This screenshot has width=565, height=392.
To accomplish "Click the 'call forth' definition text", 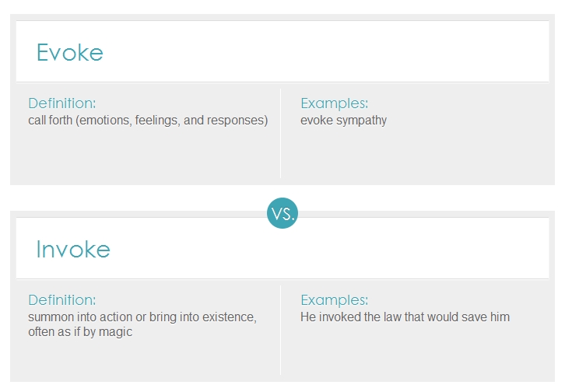I will click(x=148, y=121).
